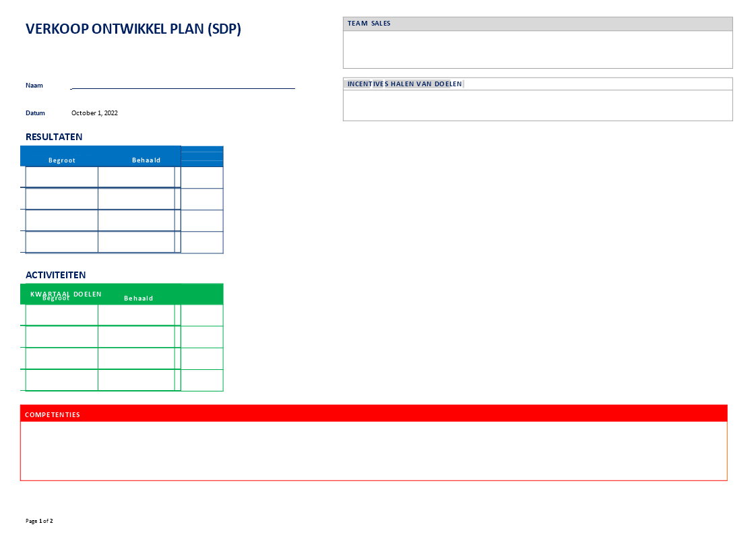Click the document title VERKOOP ONTWIKKEL PLAN
This screenshot has height=535, width=756.
pos(132,29)
